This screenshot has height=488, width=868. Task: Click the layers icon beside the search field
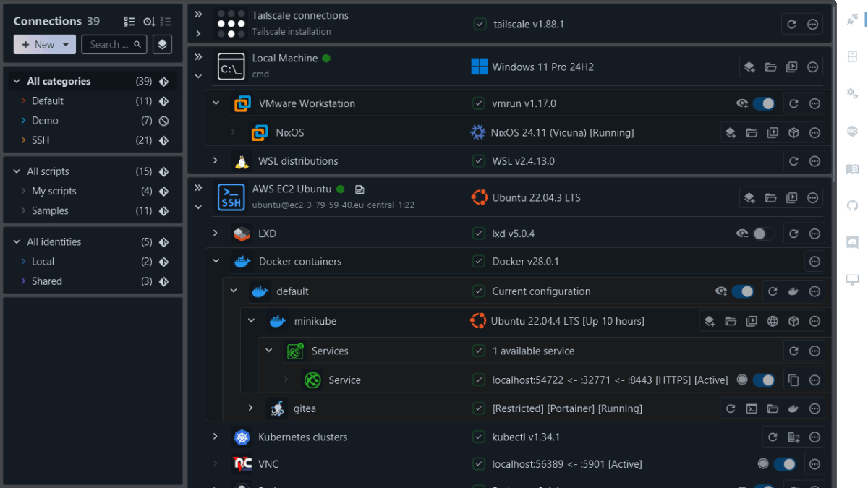click(x=162, y=44)
